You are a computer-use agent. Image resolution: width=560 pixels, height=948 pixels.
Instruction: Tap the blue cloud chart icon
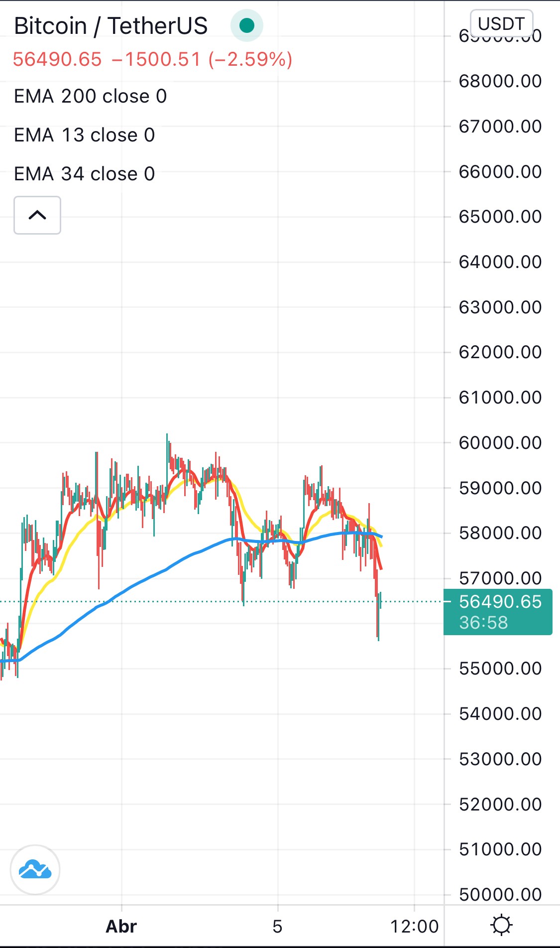[35, 870]
